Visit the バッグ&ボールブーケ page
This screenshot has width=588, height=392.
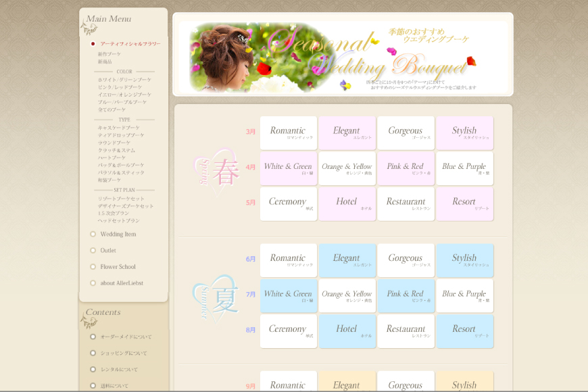point(121,165)
